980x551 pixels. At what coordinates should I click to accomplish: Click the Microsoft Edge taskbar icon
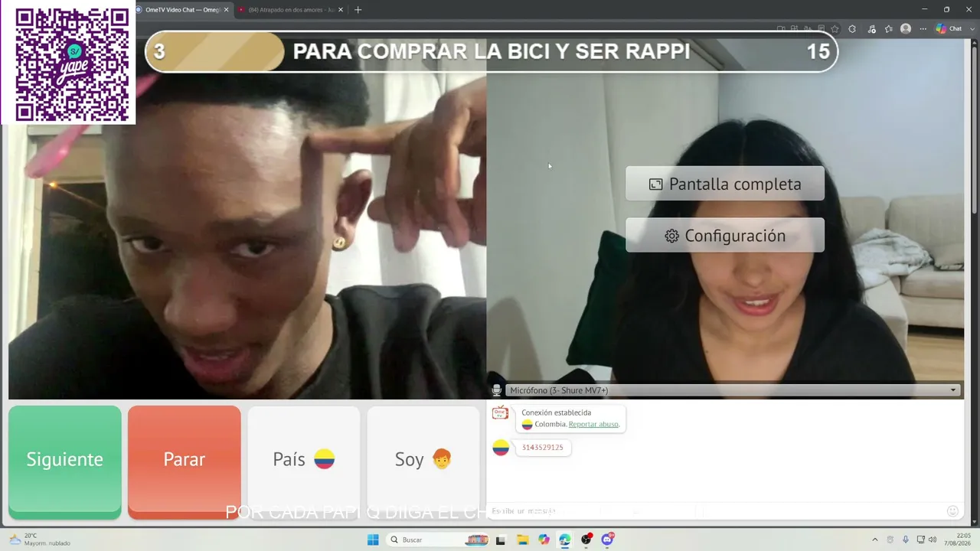(565, 540)
